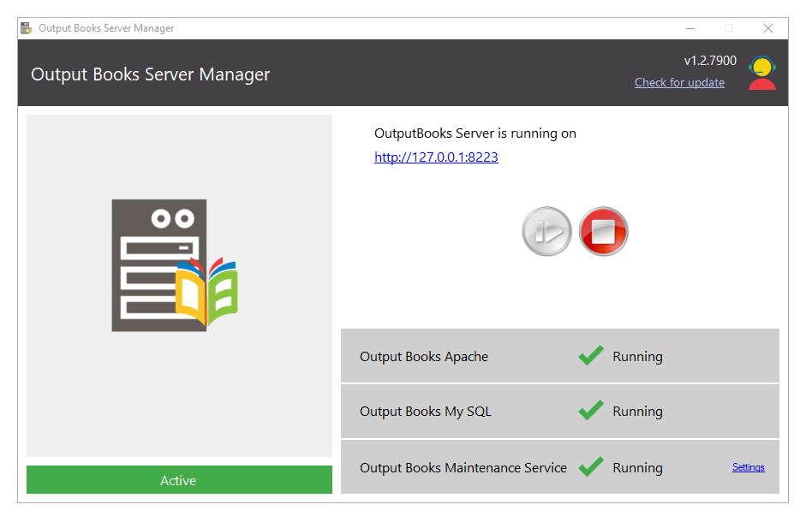Open Maintenance Service Settings link
The height and width of the screenshot is (522, 812).
[x=749, y=467]
